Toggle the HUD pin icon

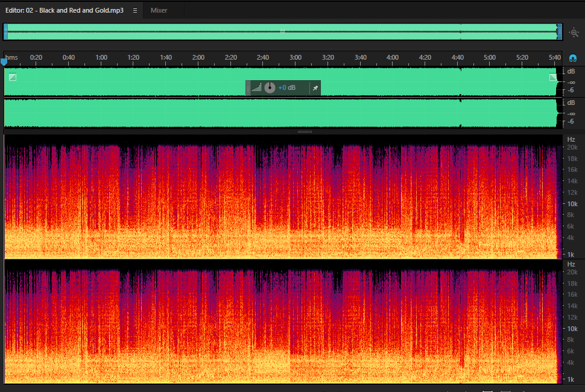(315, 88)
